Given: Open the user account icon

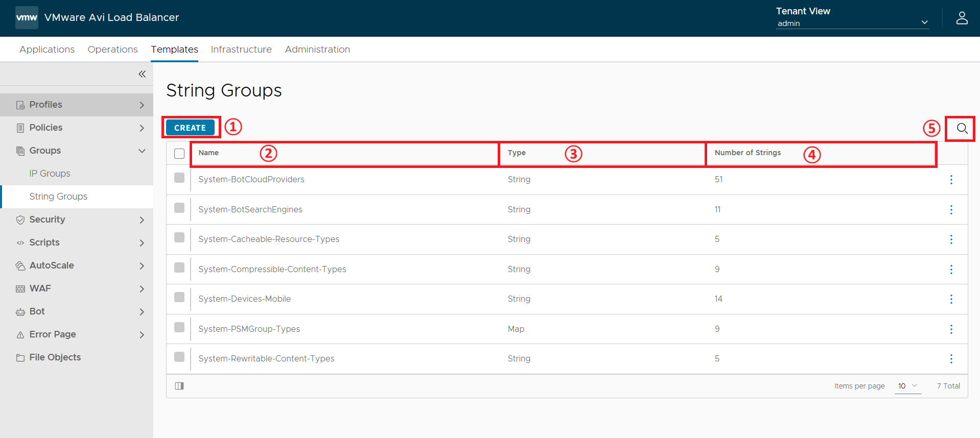Looking at the screenshot, I should pyautogui.click(x=962, y=18).
